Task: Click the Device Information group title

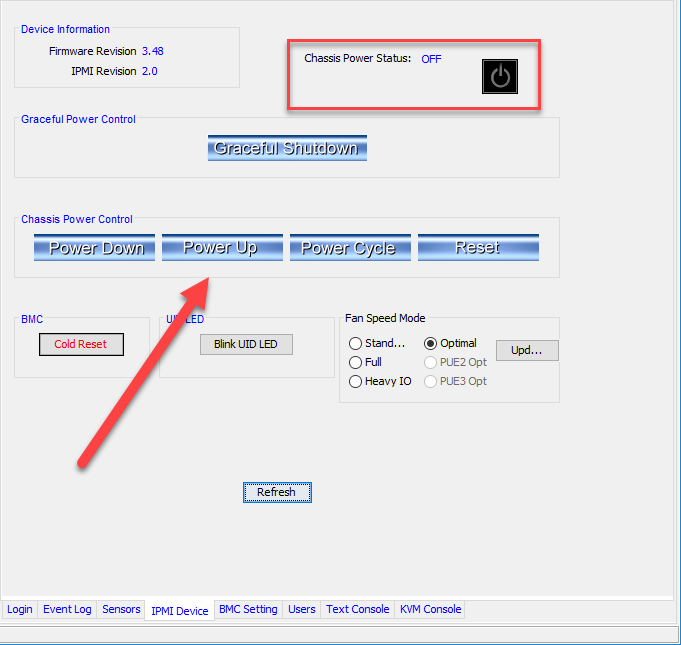Action: (x=66, y=29)
